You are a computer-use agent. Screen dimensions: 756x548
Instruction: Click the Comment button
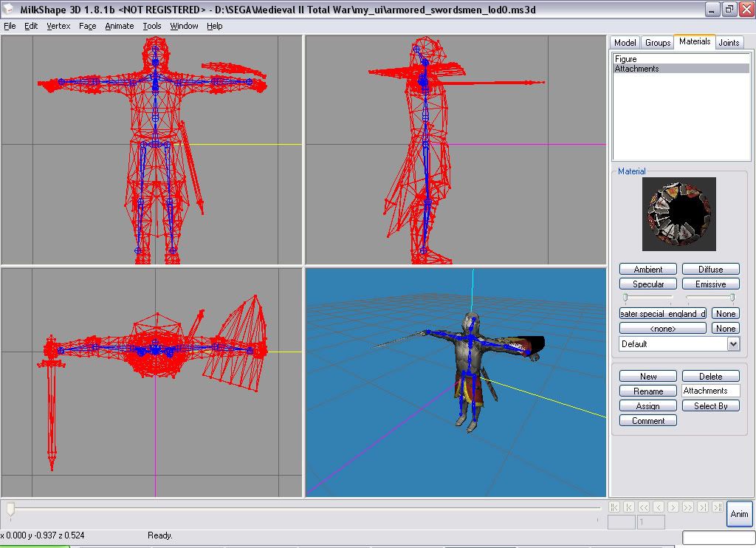648,421
